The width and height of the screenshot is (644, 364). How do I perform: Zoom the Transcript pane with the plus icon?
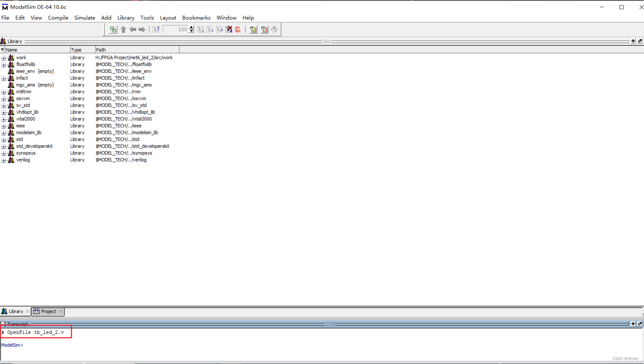point(633,324)
